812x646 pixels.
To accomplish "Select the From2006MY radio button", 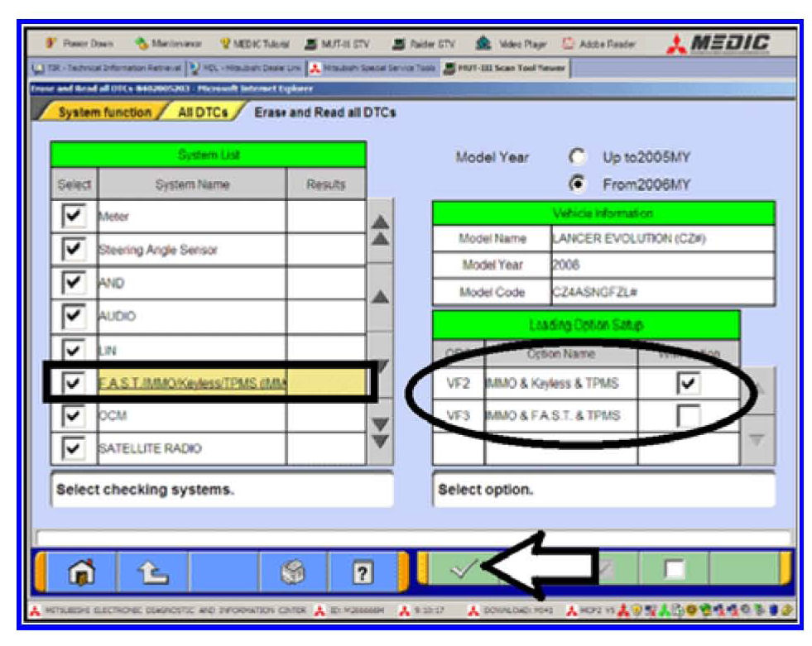I will pyautogui.click(x=578, y=184).
